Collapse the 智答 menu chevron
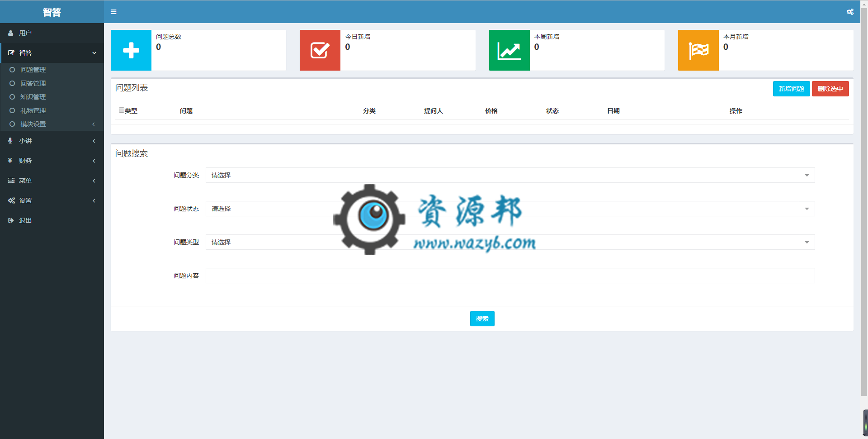Screen dimensions: 868x439 (94, 53)
